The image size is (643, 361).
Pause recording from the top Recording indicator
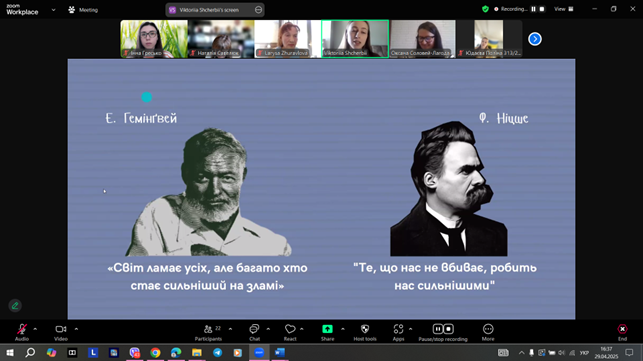point(534,9)
